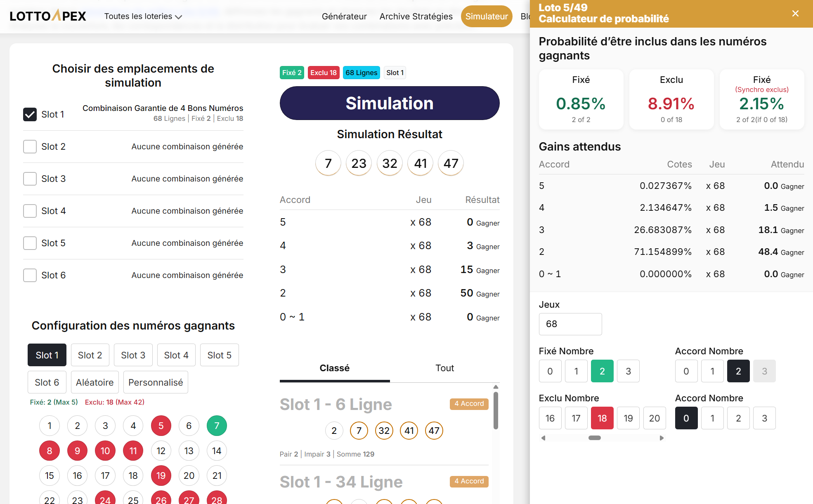Click the Jeux input field showing 68
Viewport: 813px width, 504px height.
tap(570, 324)
